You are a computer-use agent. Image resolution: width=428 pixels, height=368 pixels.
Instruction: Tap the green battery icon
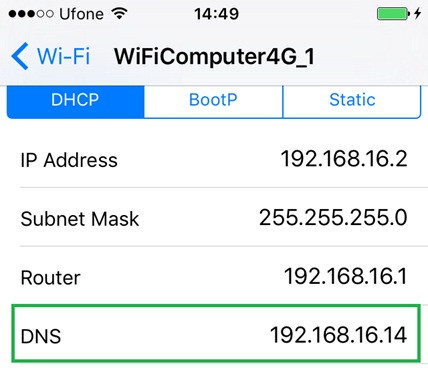click(x=393, y=14)
